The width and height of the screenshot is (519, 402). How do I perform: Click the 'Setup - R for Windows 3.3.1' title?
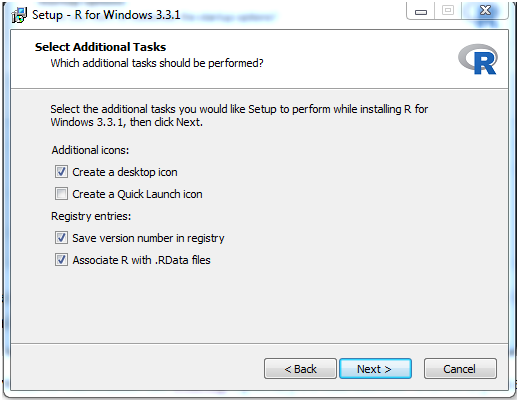coord(106,15)
